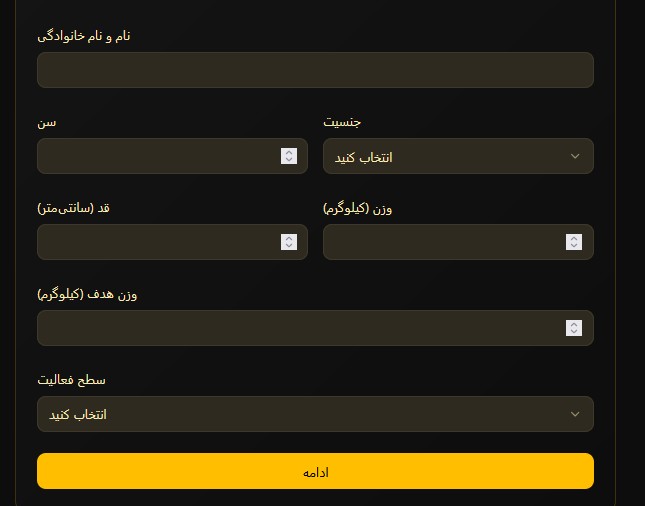Click the سطح فعالیت label text
645x506 pixels.
click(x=72, y=381)
